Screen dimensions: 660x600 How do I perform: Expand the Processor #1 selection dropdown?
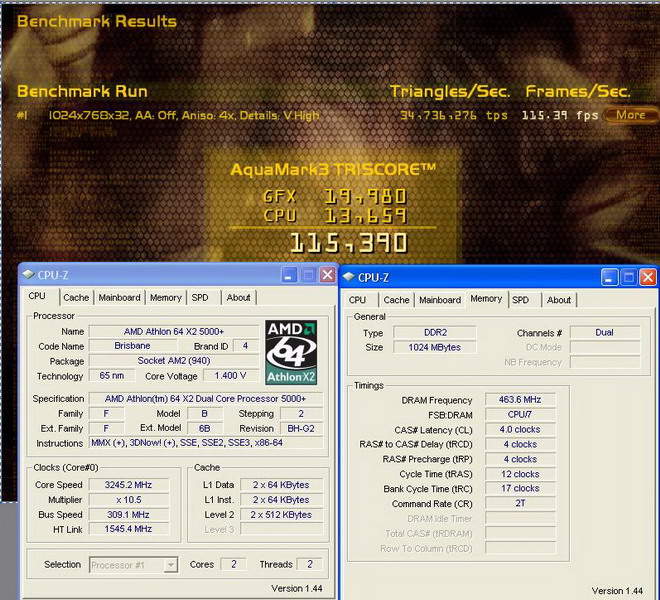click(170, 565)
